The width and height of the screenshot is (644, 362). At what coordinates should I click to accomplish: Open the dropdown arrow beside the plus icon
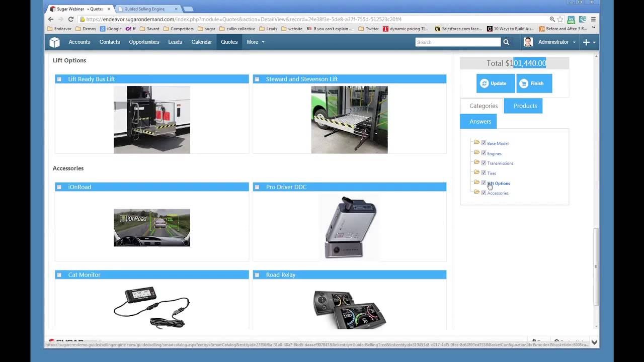(x=594, y=42)
